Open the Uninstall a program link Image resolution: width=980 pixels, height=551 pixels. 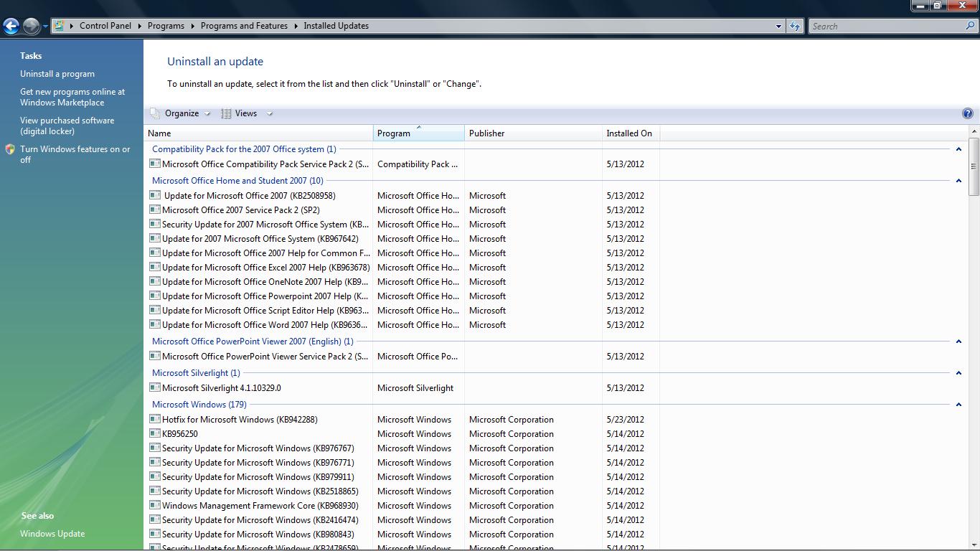tap(57, 74)
